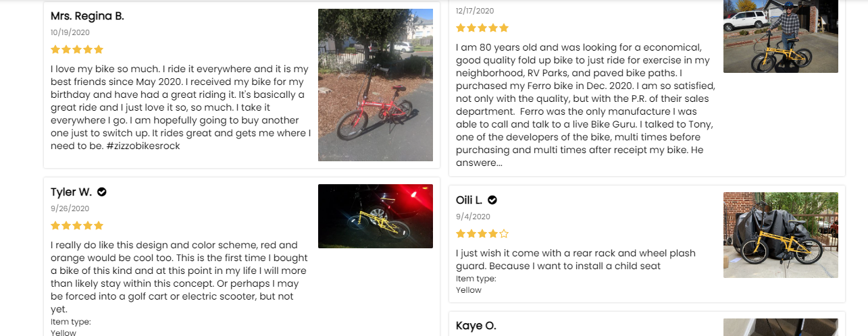Expand the truncated 80 years old review text

click(479, 163)
